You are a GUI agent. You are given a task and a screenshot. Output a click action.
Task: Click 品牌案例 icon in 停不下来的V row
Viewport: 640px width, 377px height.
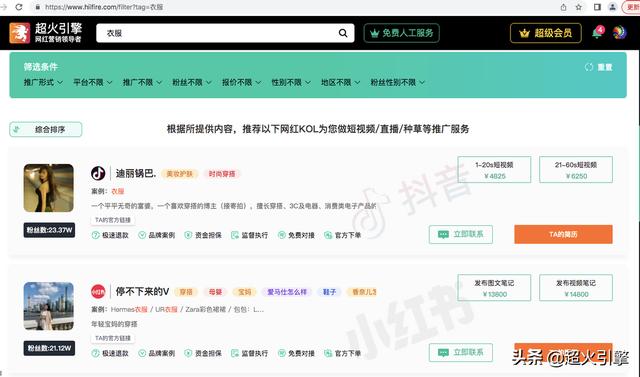tap(142, 353)
